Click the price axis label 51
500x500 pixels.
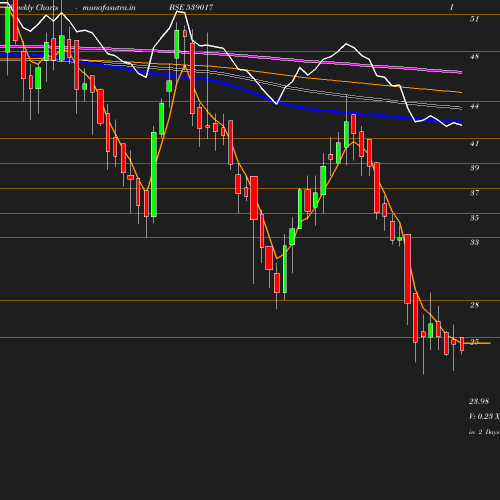tap(474, 19)
